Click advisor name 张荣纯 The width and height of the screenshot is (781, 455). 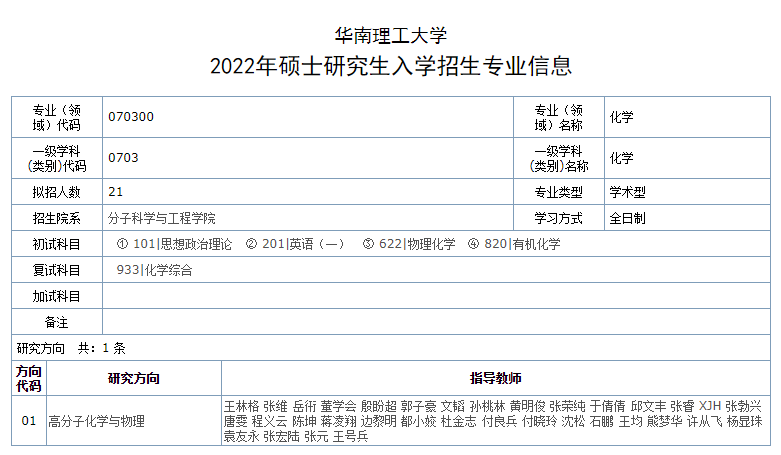567,406
